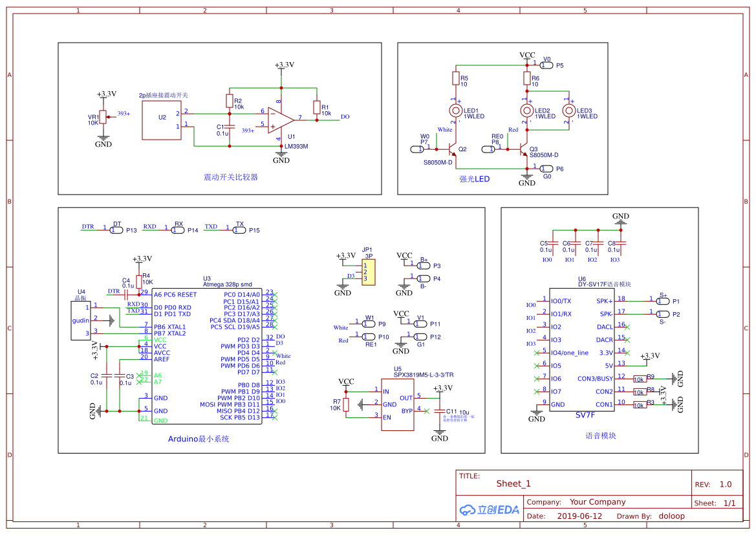Image resolution: width=756 pixels, height=535 pixels.
Task: Click the LCEDA logo in title block
Action: [490, 509]
